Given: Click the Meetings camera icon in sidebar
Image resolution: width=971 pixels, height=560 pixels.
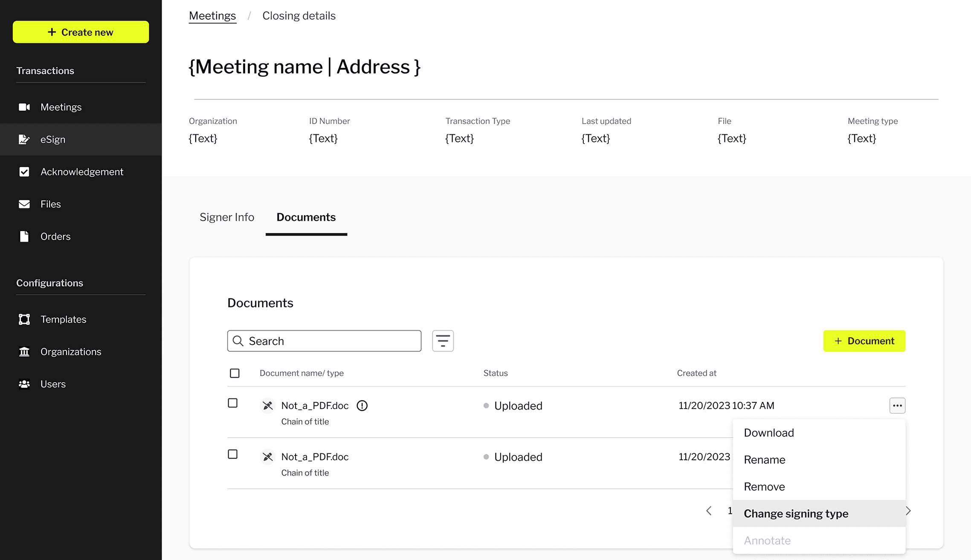Looking at the screenshot, I should coord(24,107).
